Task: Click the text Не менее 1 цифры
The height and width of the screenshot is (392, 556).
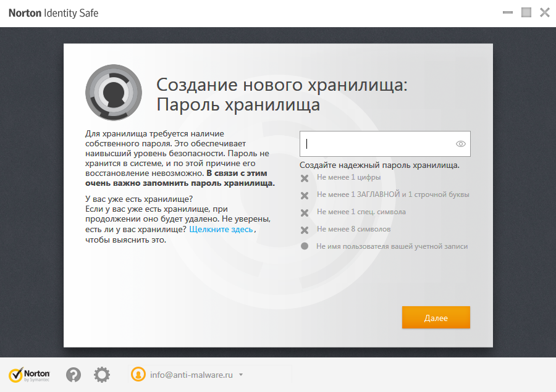Action: [x=348, y=177]
